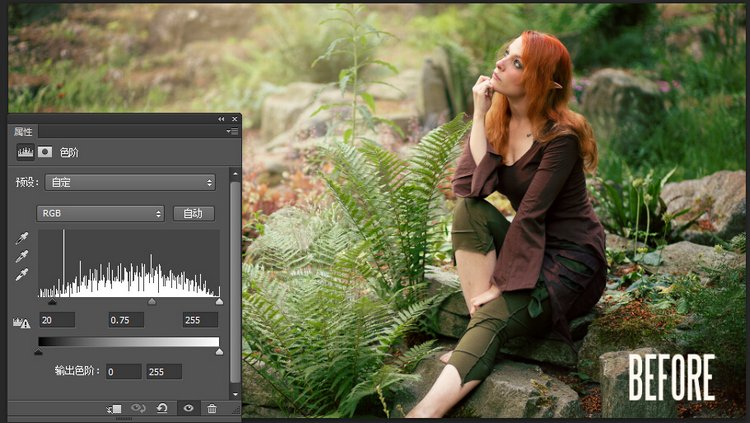This screenshot has height=423, width=750.
Task: Click the output levels field showing 0
Action: pos(124,372)
